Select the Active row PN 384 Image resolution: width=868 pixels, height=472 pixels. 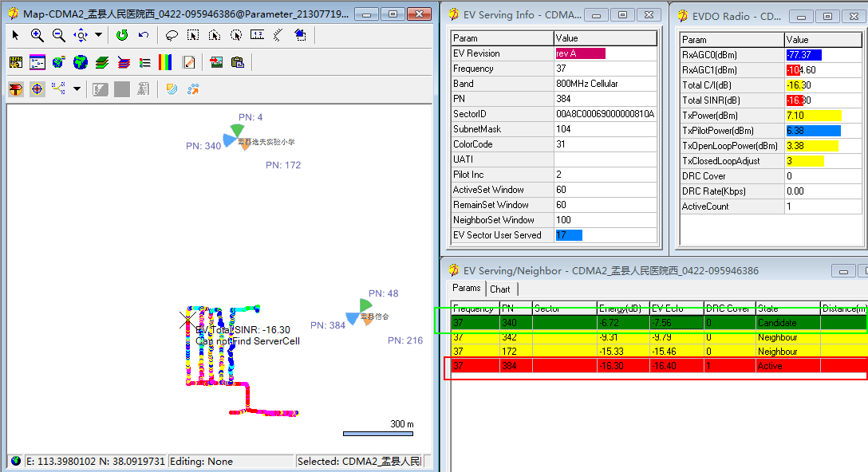659,366
